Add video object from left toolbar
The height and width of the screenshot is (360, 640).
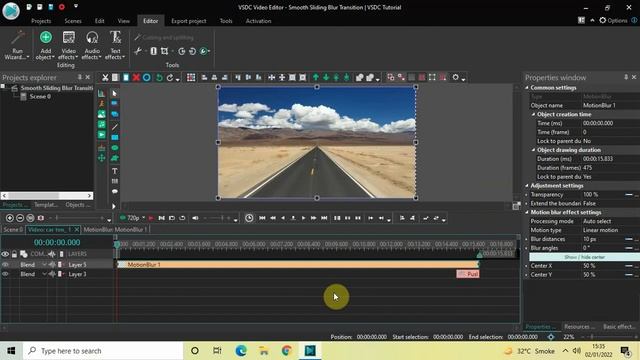tap(102, 135)
